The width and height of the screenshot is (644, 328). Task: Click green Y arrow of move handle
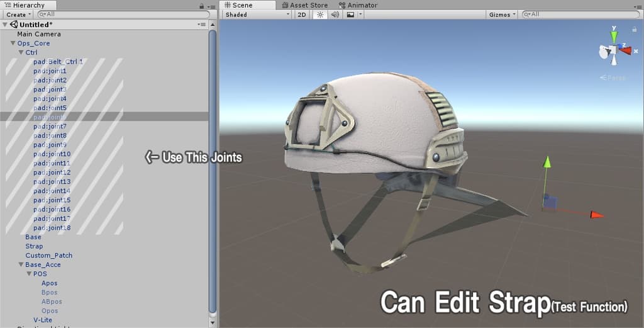pyautogui.click(x=547, y=162)
